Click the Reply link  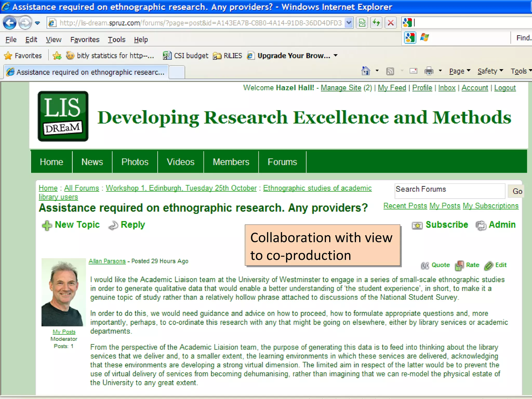[132, 225]
